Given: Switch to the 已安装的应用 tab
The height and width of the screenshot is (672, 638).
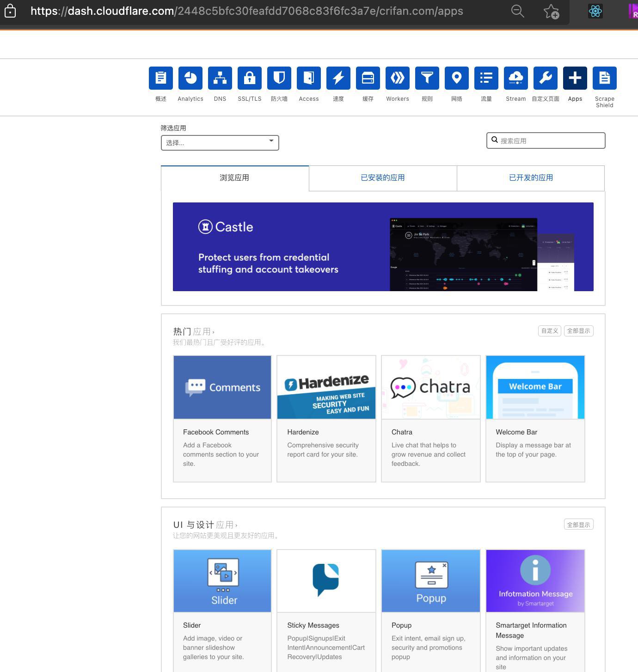Looking at the screenshot, I should [x=382, y=178].
